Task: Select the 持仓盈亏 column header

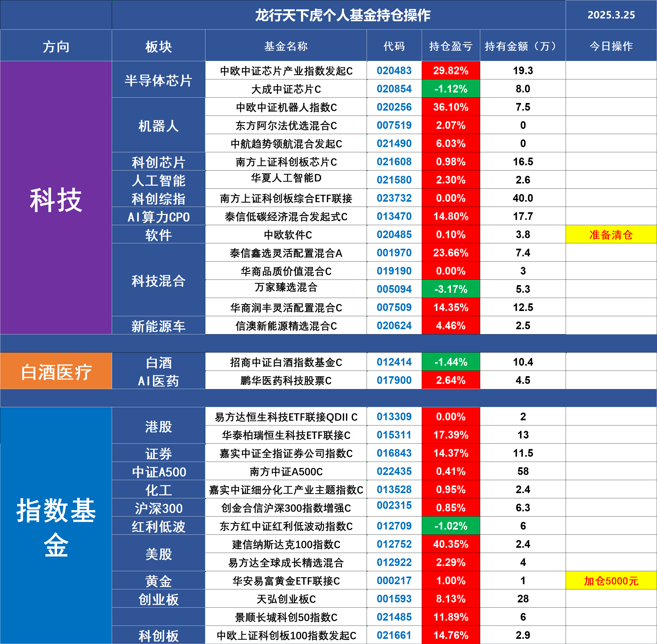Action: [451, 46]
